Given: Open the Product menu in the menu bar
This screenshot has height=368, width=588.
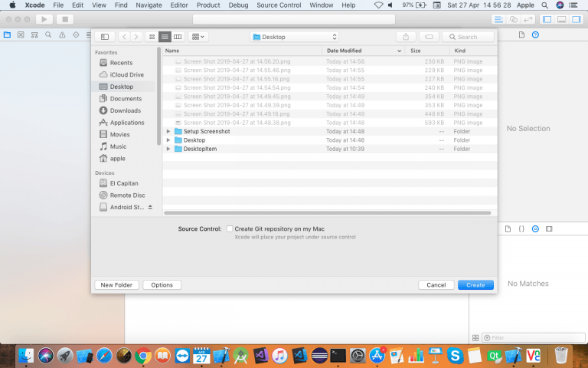Looking at the screenshot, I should tap(208, 5).
